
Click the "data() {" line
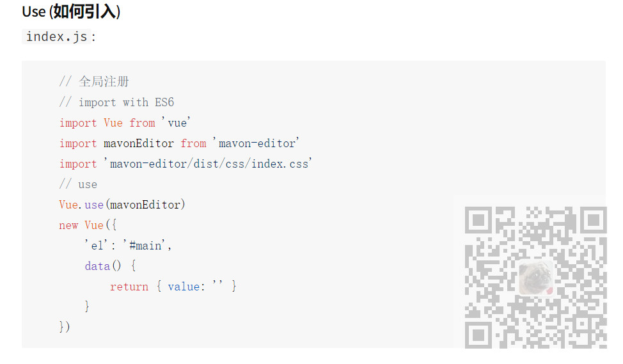[x=110, y=266]
